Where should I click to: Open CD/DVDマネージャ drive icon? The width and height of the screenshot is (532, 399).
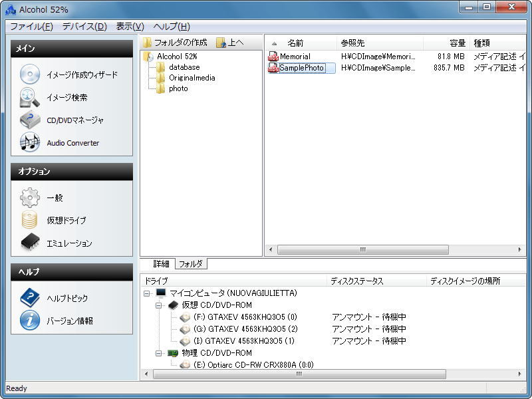pyautogui.click(x=30, y=120)
